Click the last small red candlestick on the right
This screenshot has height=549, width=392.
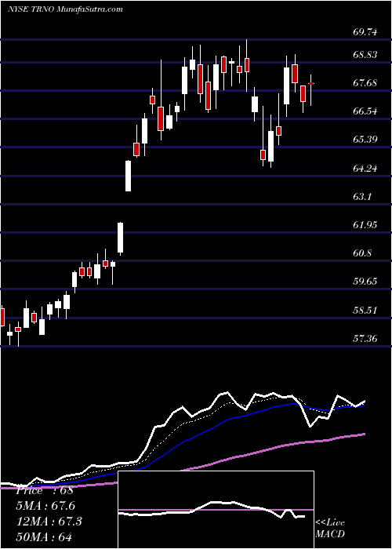click(310, 84)
